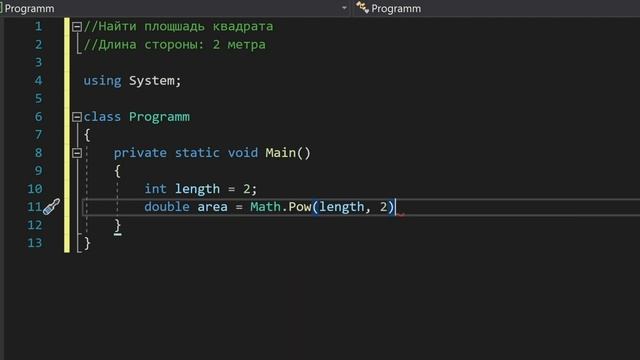Click the 'Main()' method name
Viewport: 640px width, 360px height.
pyautogui.click(x=288, y=153)
